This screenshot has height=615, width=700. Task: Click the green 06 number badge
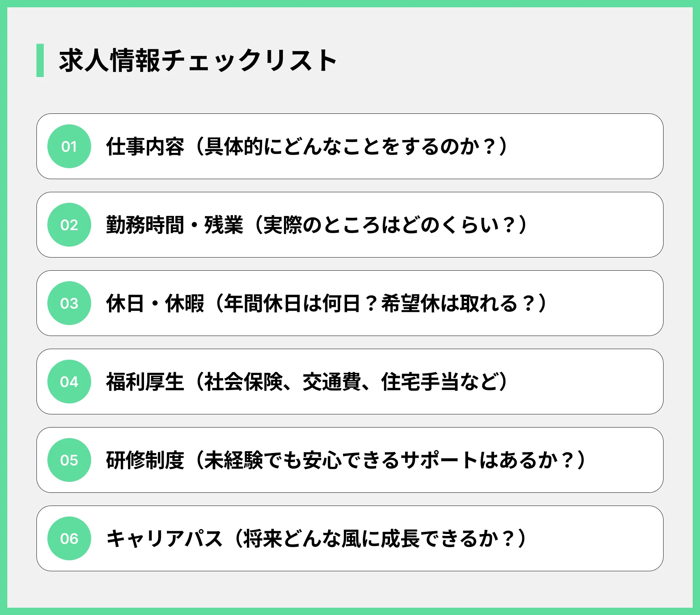[x=69, y=538]
